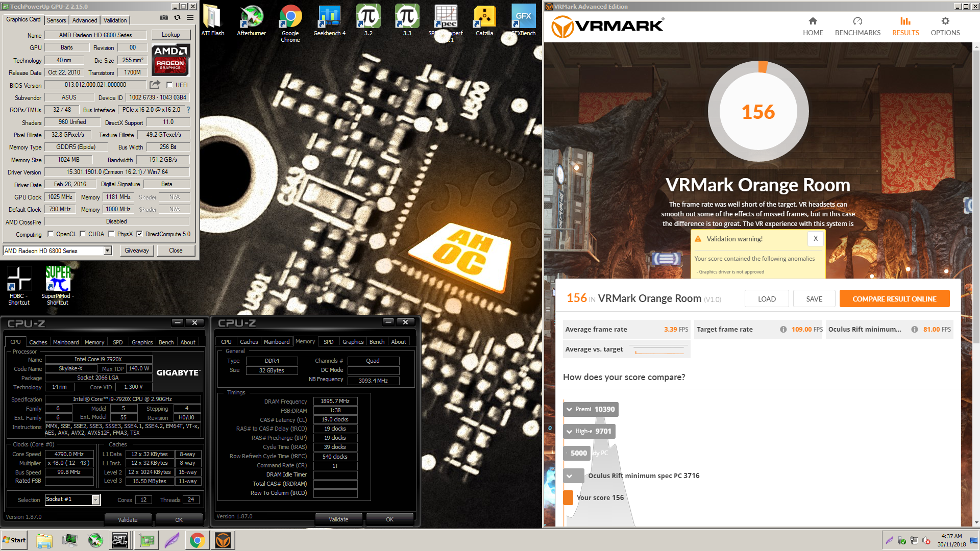Viewport: 980px width, 551px height.
Task: Click Validate in right CPU-Z window
Action: 338,519
